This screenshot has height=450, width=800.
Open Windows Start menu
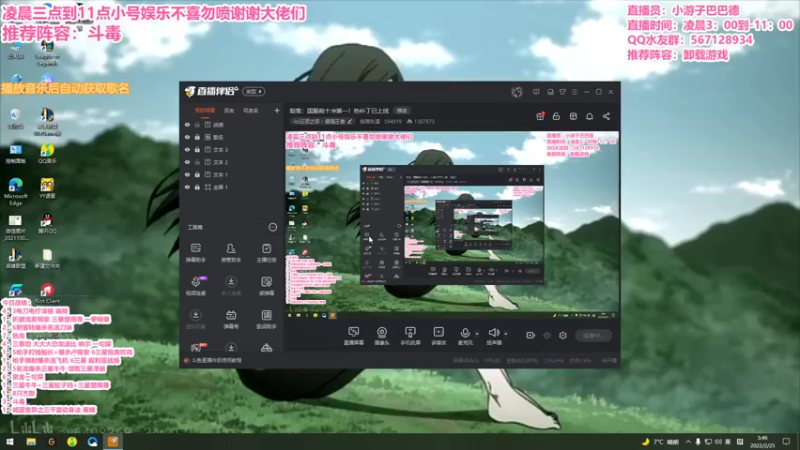tap(10, 442)
